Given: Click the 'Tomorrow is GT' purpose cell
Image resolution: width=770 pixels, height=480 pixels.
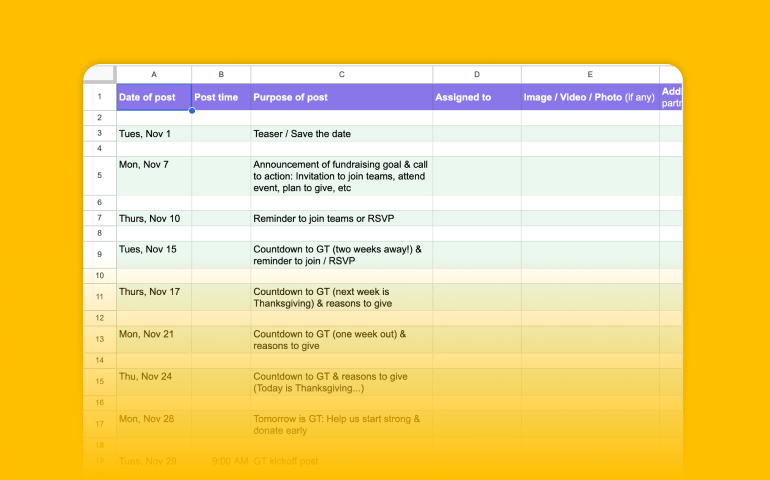Looking at the screenshot, I should coord(341,424).
